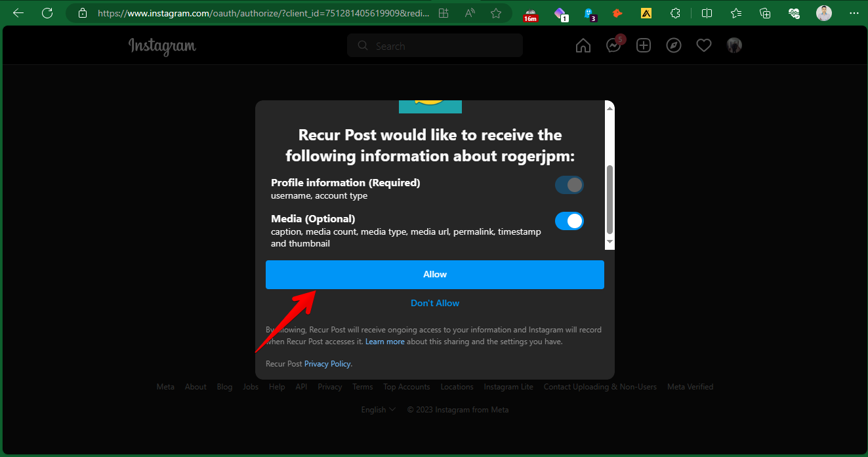Click the Allow button
This screenshot has width=868, height=457.
coord(434,275)
